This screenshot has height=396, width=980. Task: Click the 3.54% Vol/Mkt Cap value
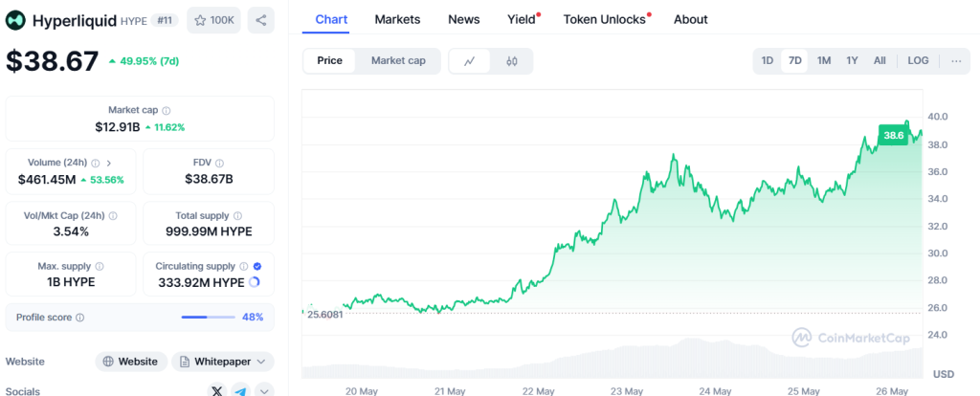point(71,231)
